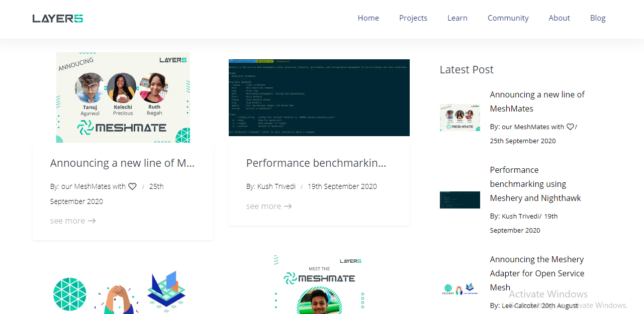Click sidebar 'By: Lee Calcote' byline
Image resolution: width=644 pixels, height=314 pixels.
(513, 306)
